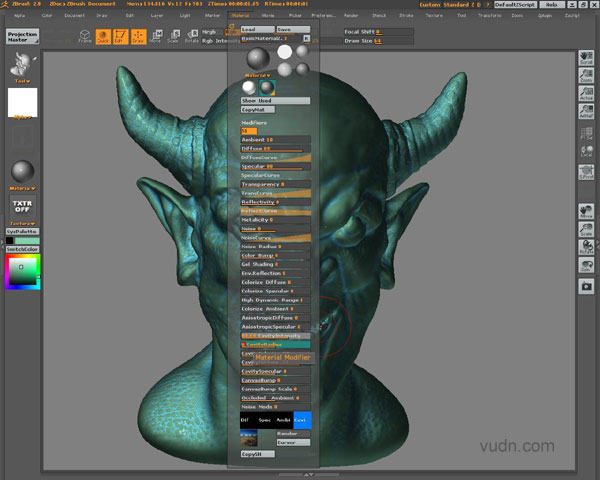This screenshot has height=480, width=600.
Task: Open the Tool picker on left shelf
Action: [x=23, y=64]
